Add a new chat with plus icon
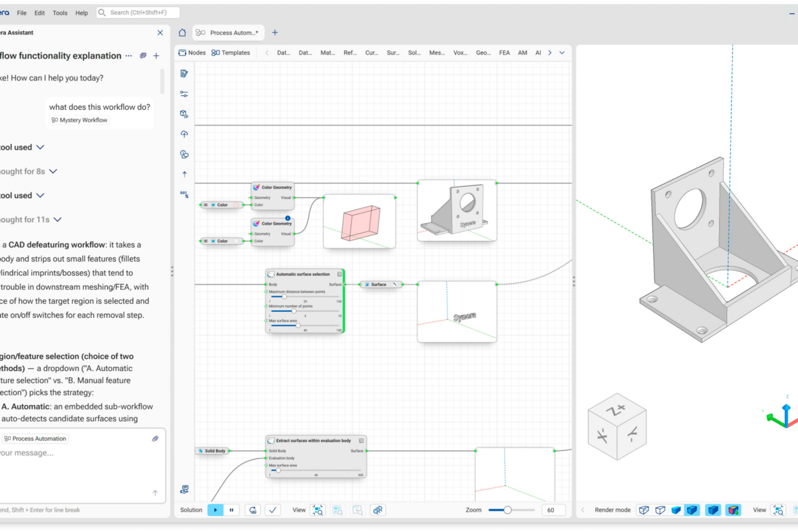The image size is (798, 532). 156,56
